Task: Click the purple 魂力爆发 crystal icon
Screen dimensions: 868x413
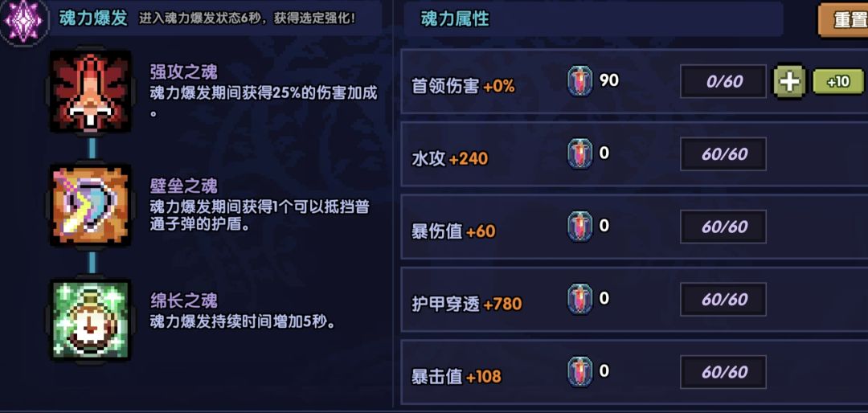Action: pos(23,20)
